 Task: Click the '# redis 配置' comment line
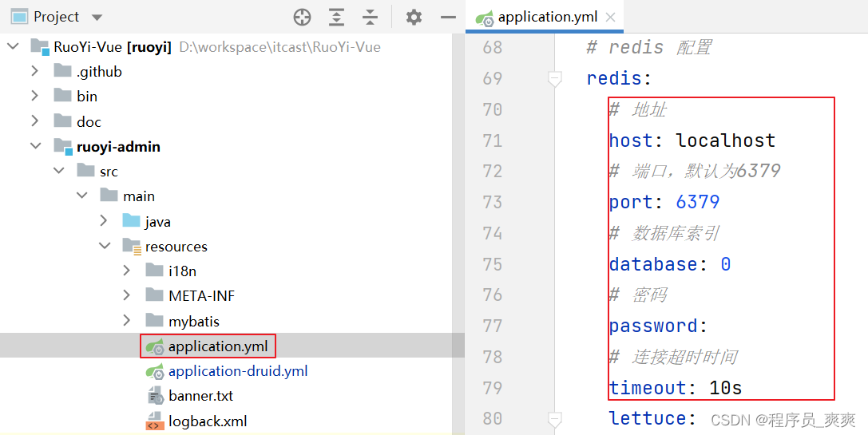[649, 48]
